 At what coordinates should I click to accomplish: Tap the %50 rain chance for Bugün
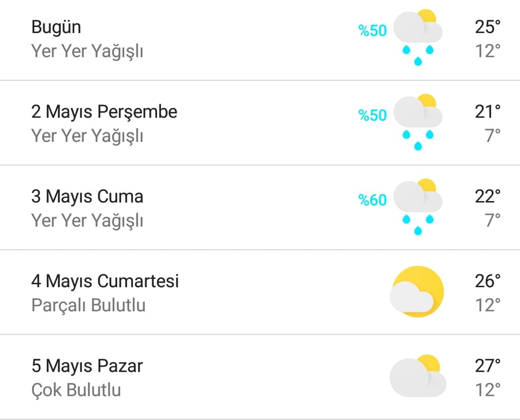pos(373,30)
